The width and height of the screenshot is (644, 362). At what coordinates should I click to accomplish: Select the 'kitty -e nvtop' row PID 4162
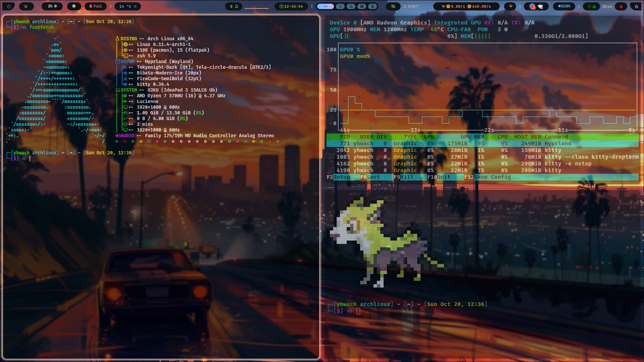click(x=482, y=164)
